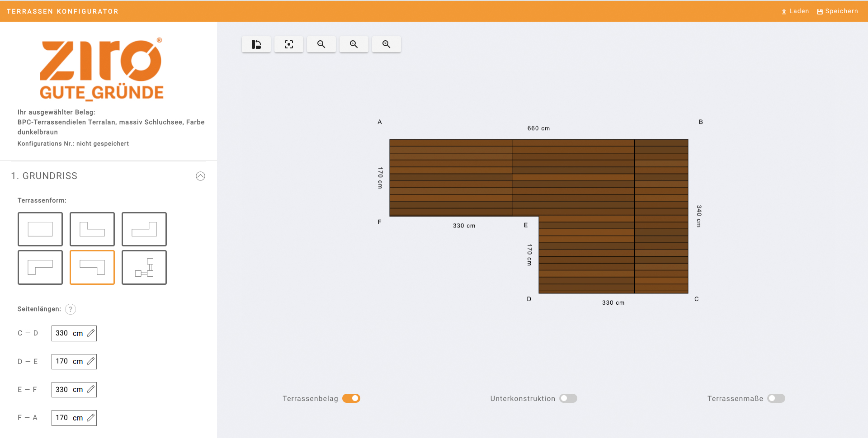This screenshot has height=439, width=868.
Task: Click the rotate board direction toolbar icon
Action: point(256,44)
